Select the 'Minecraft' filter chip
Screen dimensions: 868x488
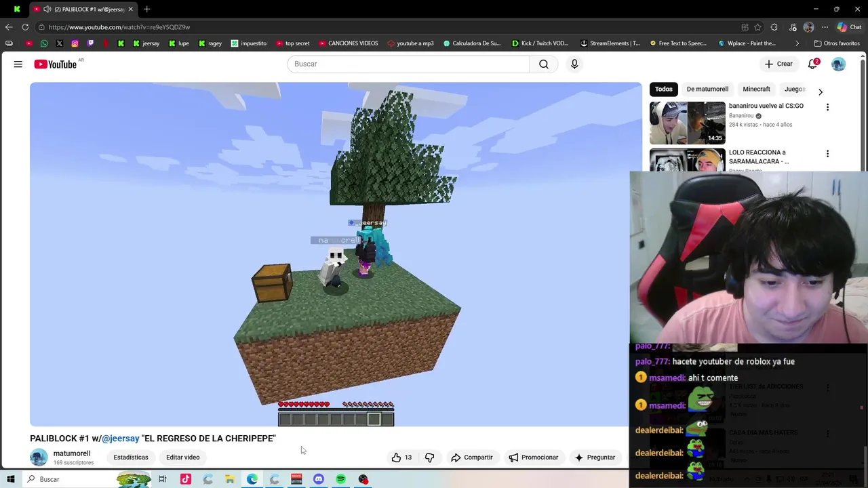coord(756,89)
